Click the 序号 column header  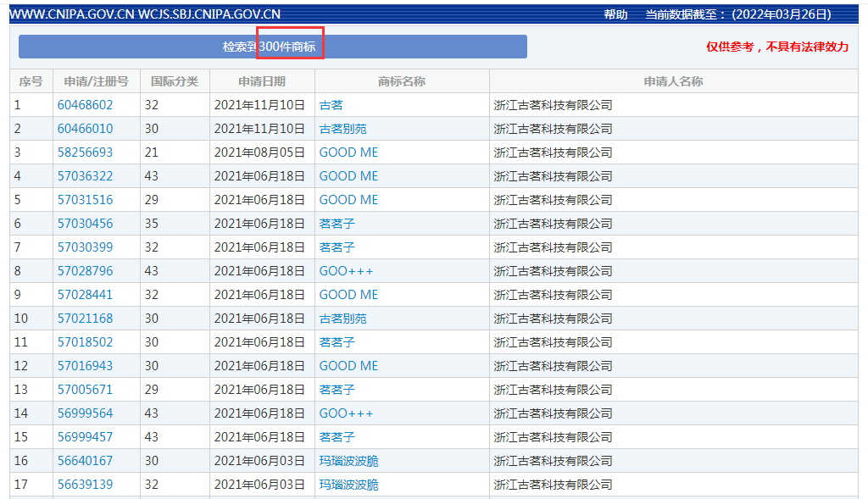click(31, 82)
